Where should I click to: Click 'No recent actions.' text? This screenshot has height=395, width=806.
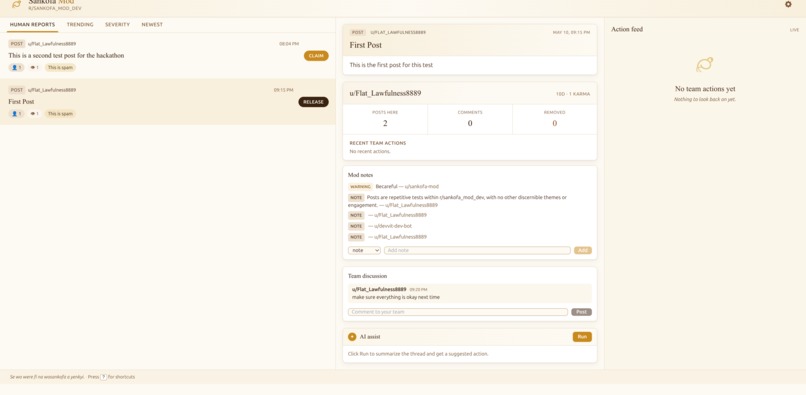tap(370, 152)
